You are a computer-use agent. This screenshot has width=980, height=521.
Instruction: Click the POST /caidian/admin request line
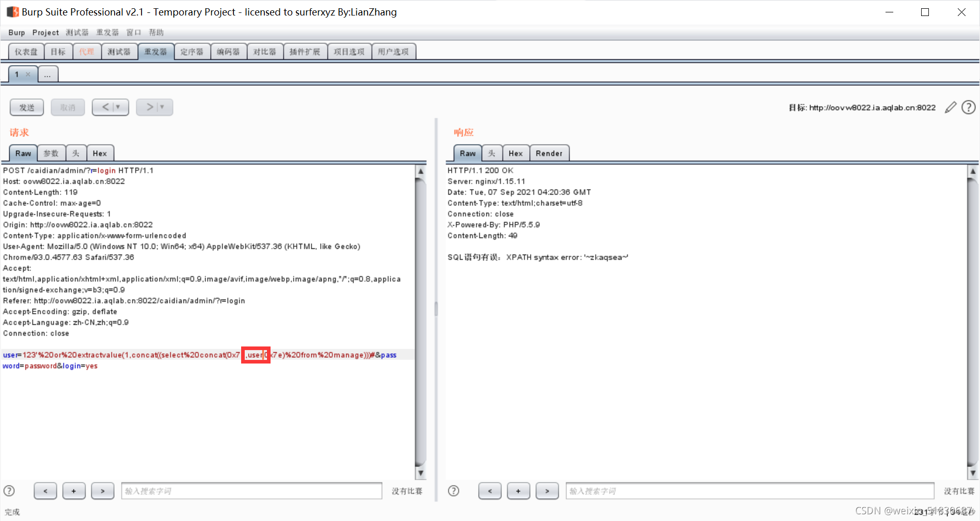78,170
